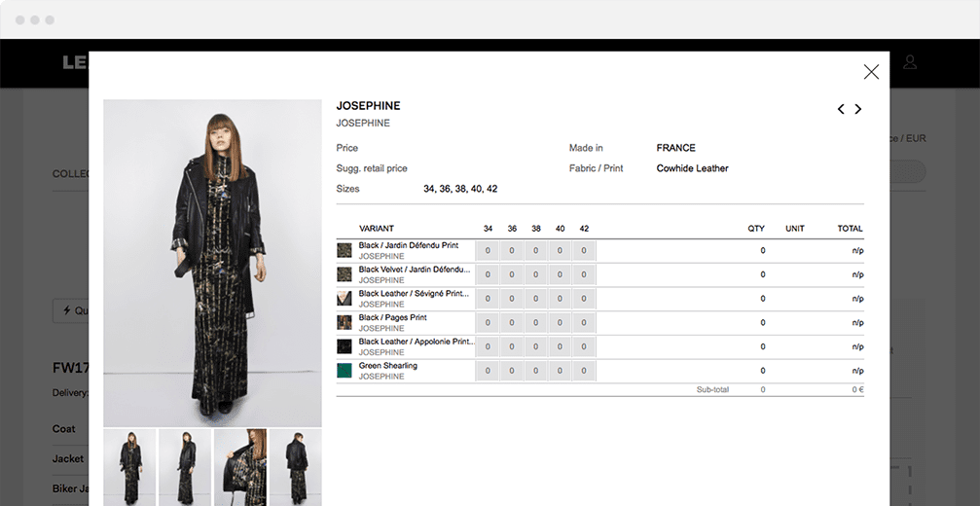Screen dimensions: 980x506
Task: Close the Josephine product modal
Action: [871, 71]
